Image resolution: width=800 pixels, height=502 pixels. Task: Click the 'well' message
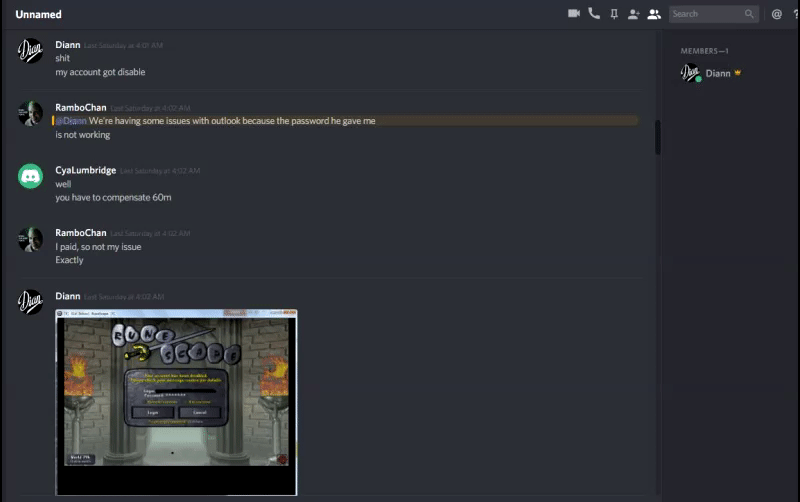pyautogui.click(x=63, y=184)
